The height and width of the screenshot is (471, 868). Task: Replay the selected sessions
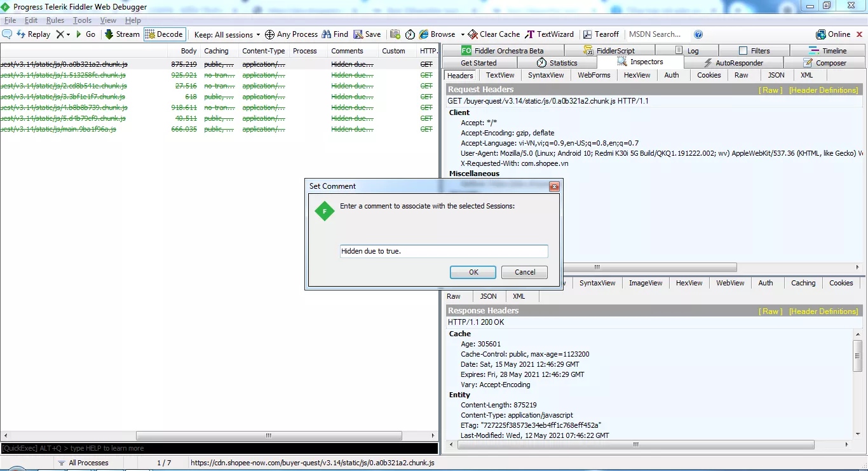click(33, 34)
